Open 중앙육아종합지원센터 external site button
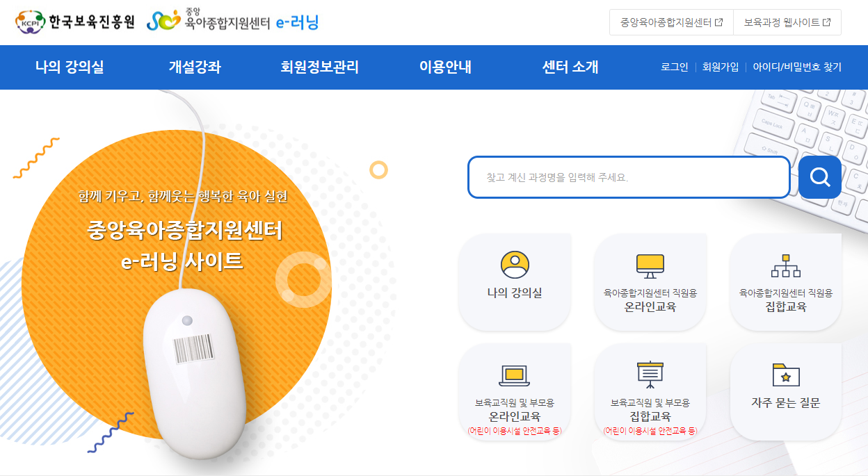Screen dimensions: 868x476 (x=671, y=22)
